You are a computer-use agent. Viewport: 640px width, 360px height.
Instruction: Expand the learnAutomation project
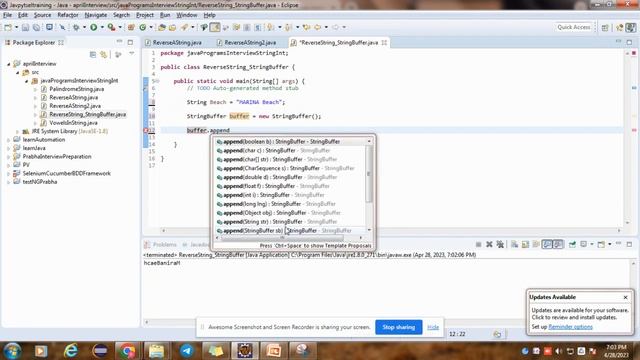tap(9, 140)
